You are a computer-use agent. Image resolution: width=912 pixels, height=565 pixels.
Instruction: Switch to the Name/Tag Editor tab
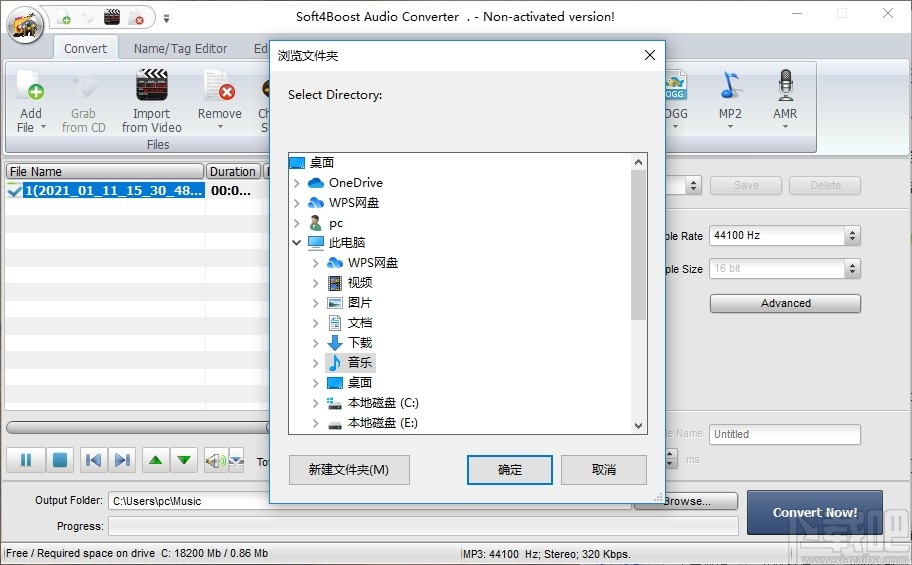(180, 48)
